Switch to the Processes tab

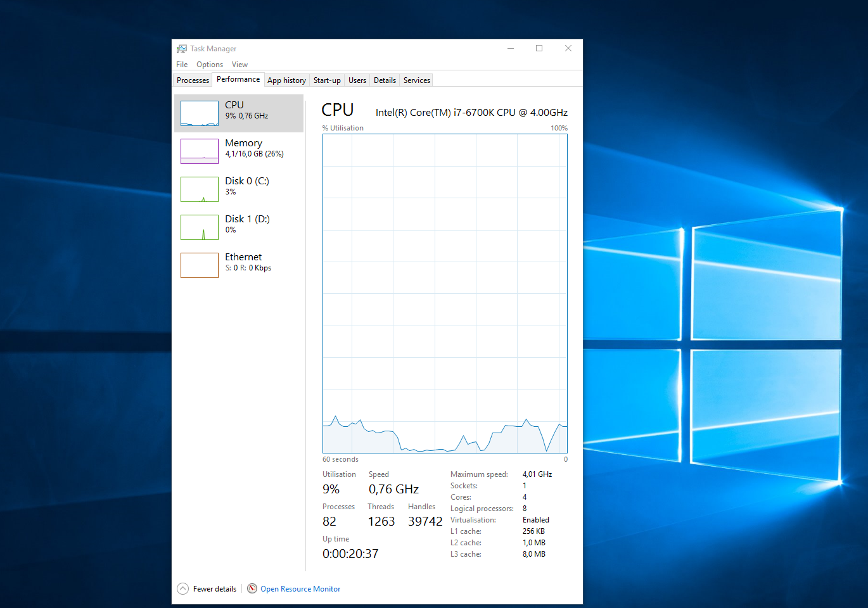coord(192,80)
